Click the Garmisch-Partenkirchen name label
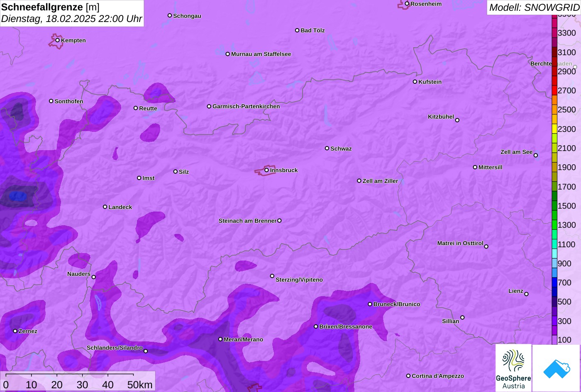The image size is (581, 392). 246,106
